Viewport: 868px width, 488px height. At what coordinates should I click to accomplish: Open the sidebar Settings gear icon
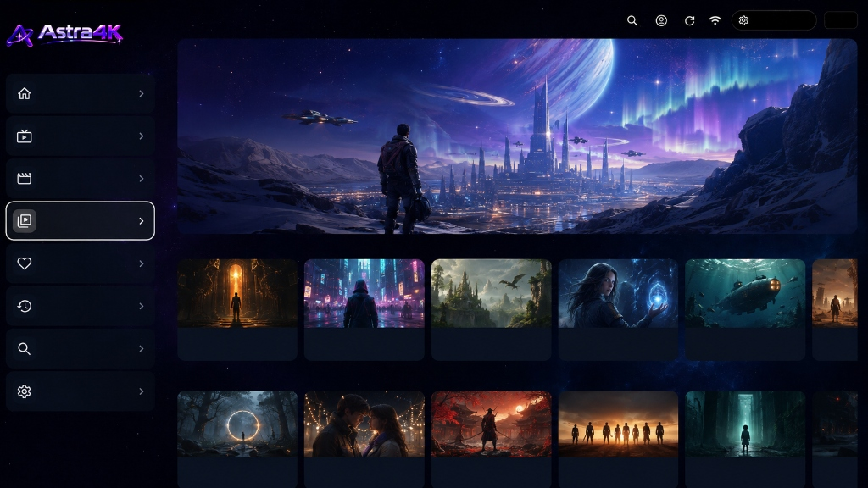click(25, 391)
